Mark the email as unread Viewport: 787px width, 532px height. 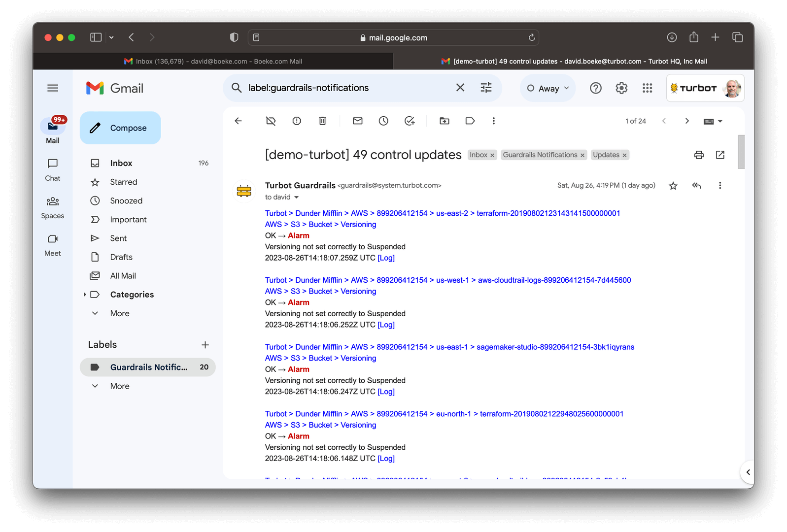[x=358, y=121]
